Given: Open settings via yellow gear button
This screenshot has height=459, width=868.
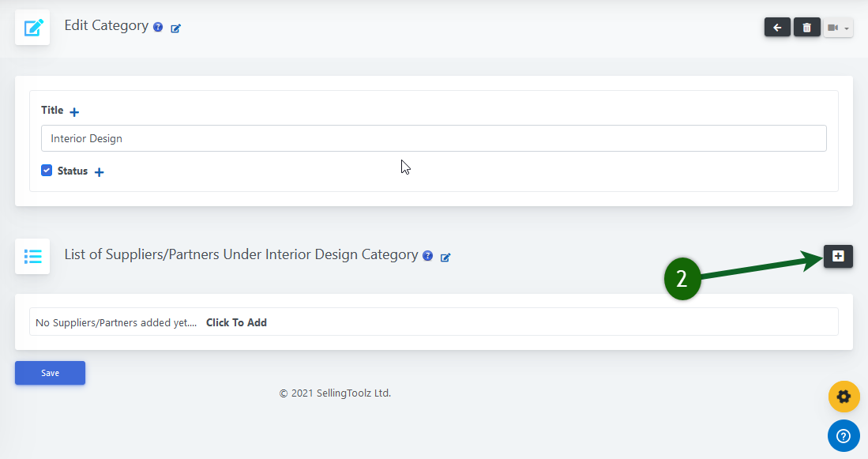Looking at the screenshot, I should click(x=844, y=397).
